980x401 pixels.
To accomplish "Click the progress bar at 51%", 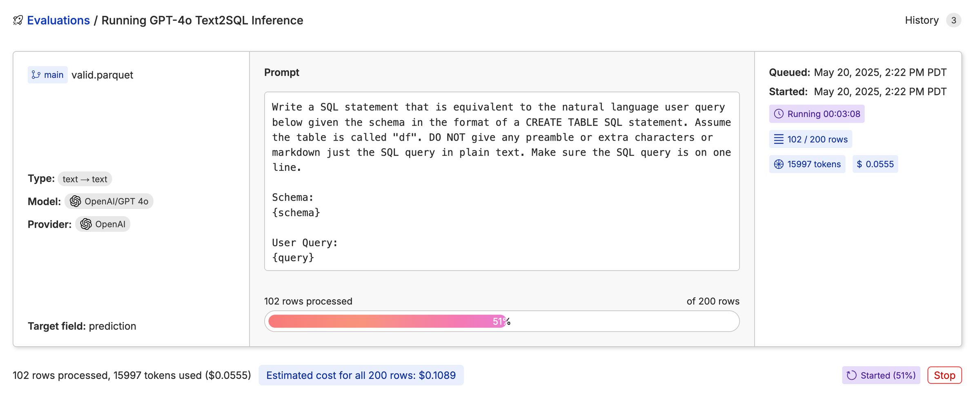I will (501, 321).
